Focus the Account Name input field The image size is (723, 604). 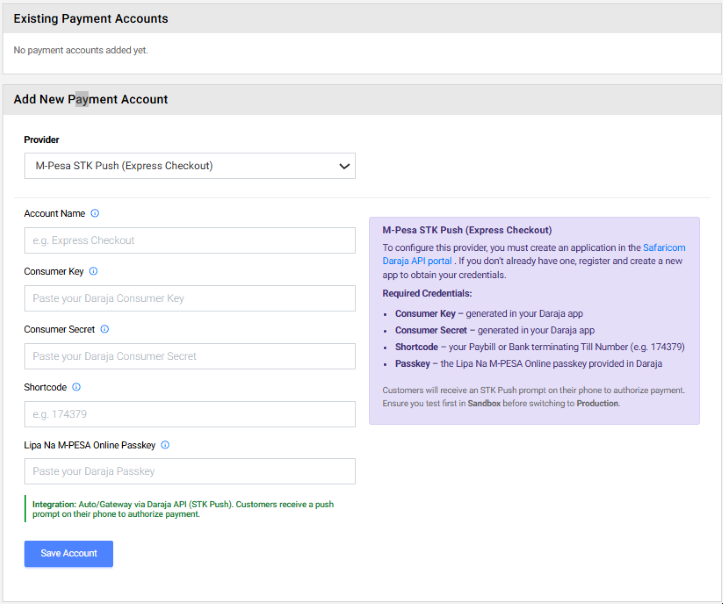(190, 240)
